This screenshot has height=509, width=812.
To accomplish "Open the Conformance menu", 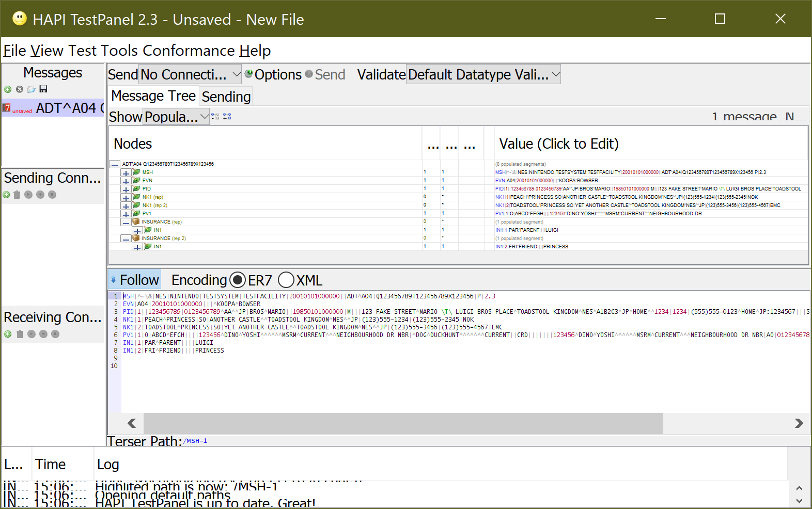I will 189,51.
